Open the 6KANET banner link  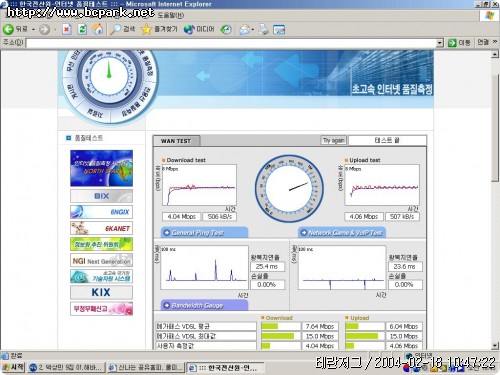(x=101, y=228)
